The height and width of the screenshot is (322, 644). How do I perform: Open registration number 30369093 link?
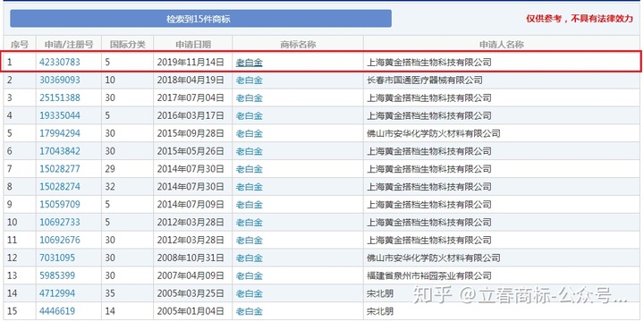(60, 80)
